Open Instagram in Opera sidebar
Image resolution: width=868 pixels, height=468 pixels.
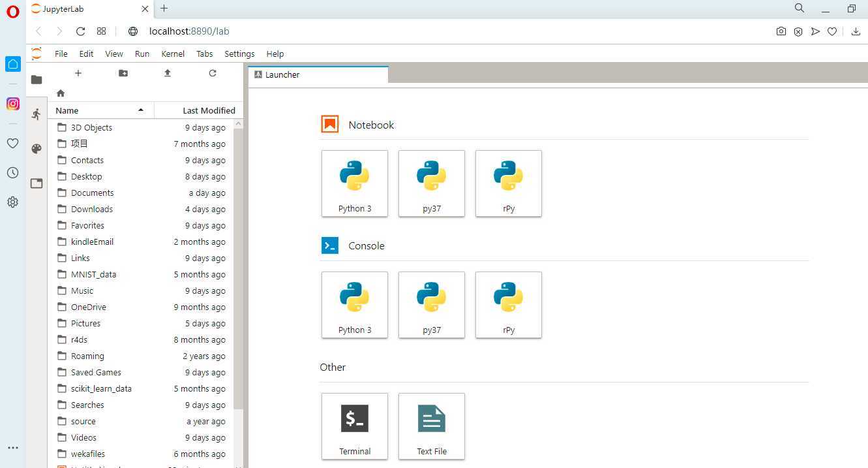(13, 104)
